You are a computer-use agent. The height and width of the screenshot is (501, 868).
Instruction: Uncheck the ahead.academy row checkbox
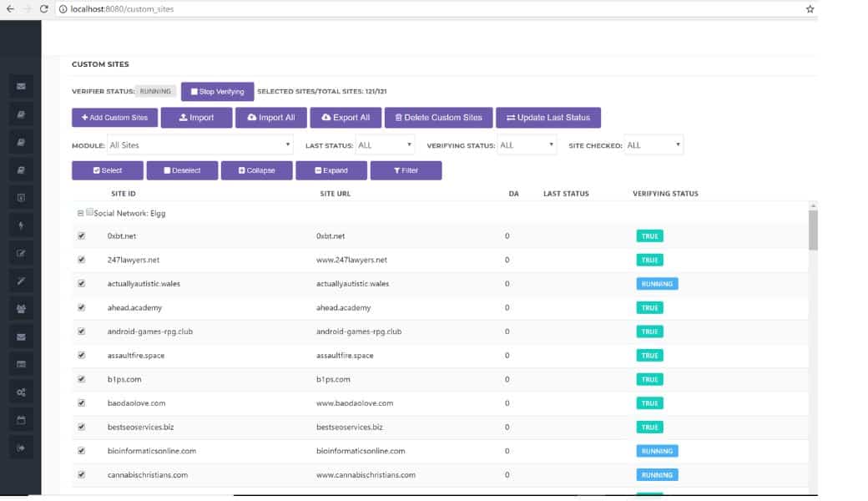[x=82, y=307]
